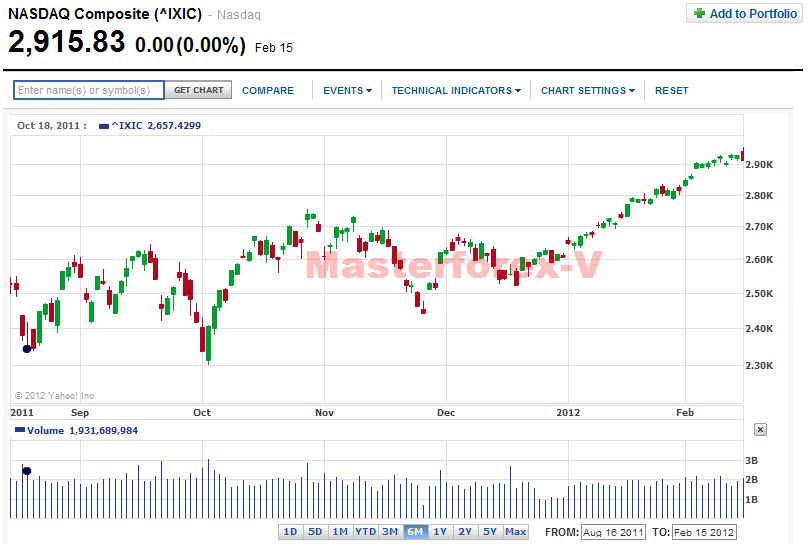The width and height of the screenshot is (808, 544).
Task: Reset the chart with the Reset link
Action: [x=671, y=91]
